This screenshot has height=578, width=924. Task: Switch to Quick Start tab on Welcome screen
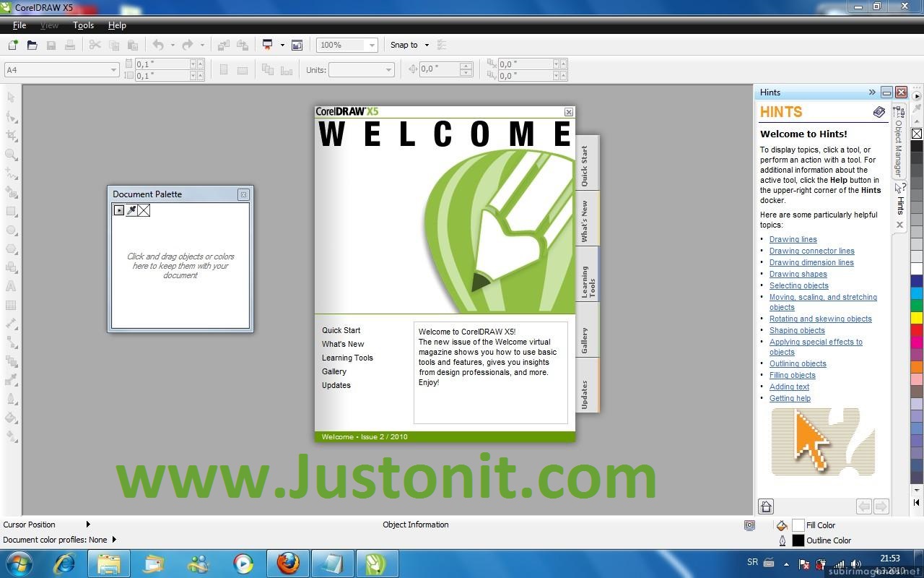(x=586, y=165)
